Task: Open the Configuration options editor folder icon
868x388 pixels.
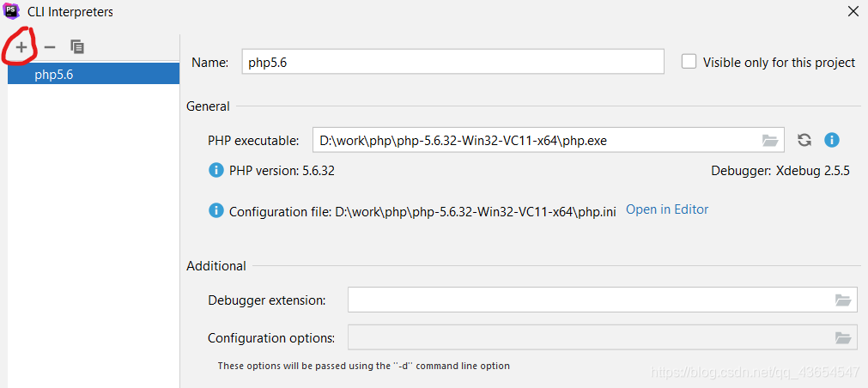Action: coord(843,337)
